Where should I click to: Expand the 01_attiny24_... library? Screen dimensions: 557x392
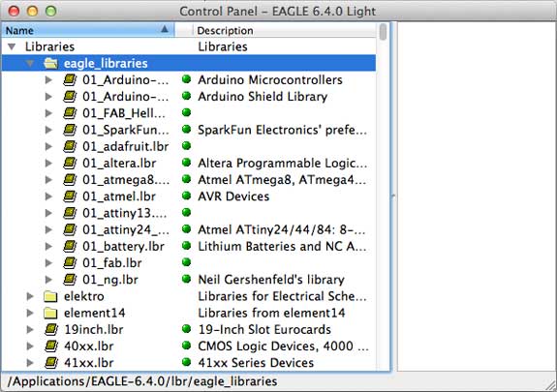click(48, 229)
